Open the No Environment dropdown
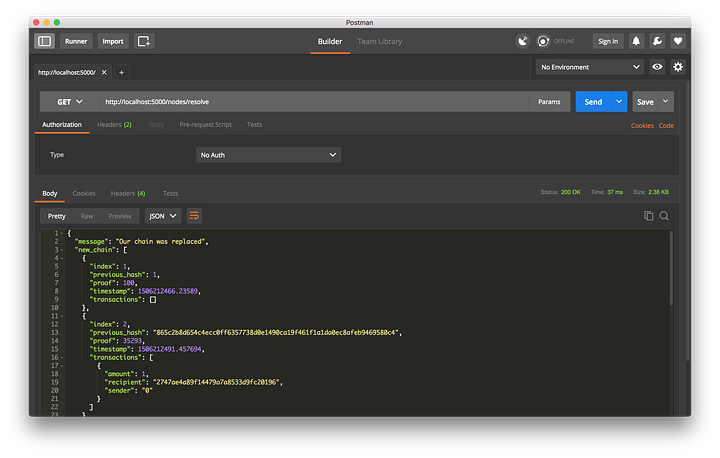720x458 pixels. click(590, 67)
